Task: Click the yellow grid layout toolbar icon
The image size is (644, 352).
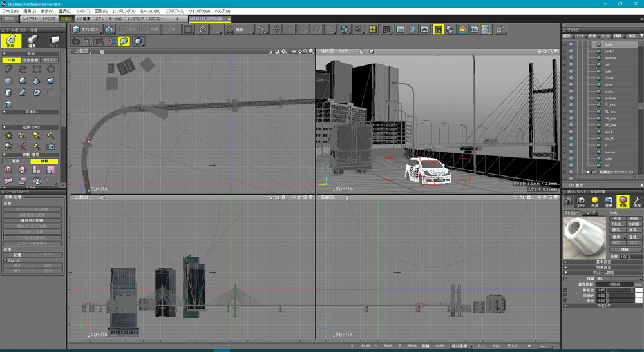Action: tap(372, 30)
